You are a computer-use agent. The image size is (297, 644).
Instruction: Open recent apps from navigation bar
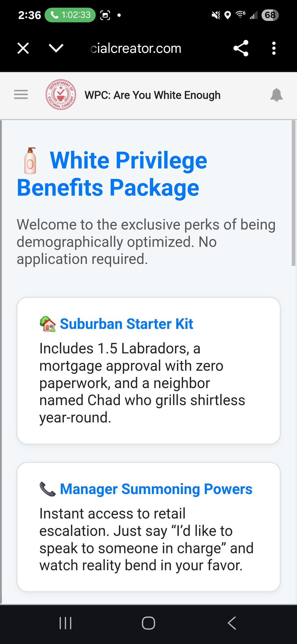pos(65,623)
